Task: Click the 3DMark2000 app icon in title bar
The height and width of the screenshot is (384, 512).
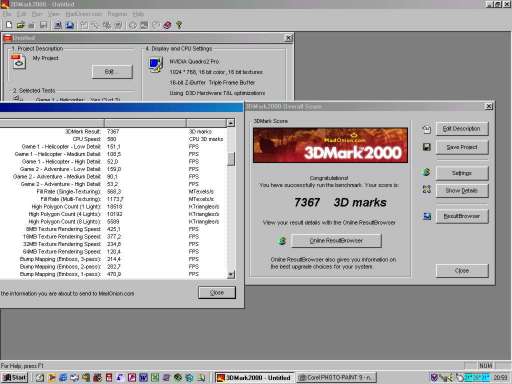Action: pyautogui.click(x=4, y=4)
